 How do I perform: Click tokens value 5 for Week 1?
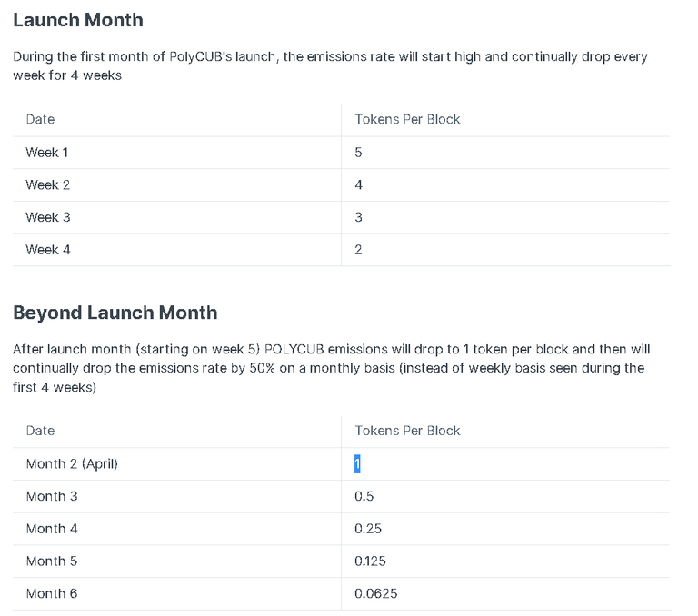[x=358, y=153]
